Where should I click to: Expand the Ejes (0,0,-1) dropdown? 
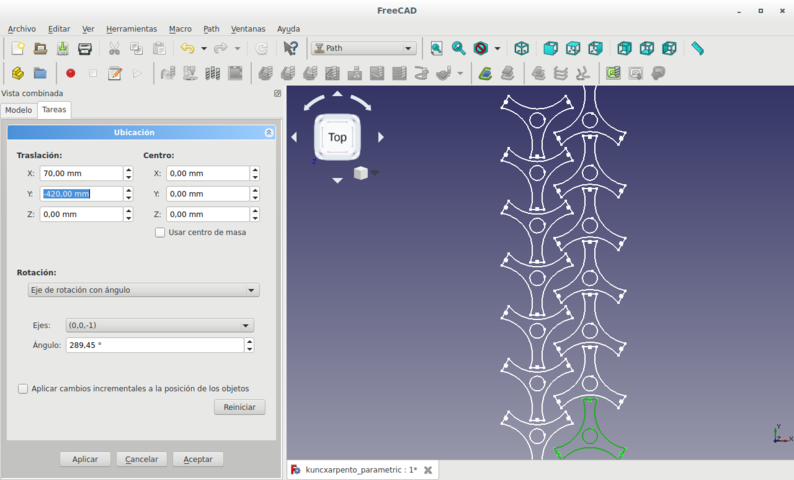(158, 325)
